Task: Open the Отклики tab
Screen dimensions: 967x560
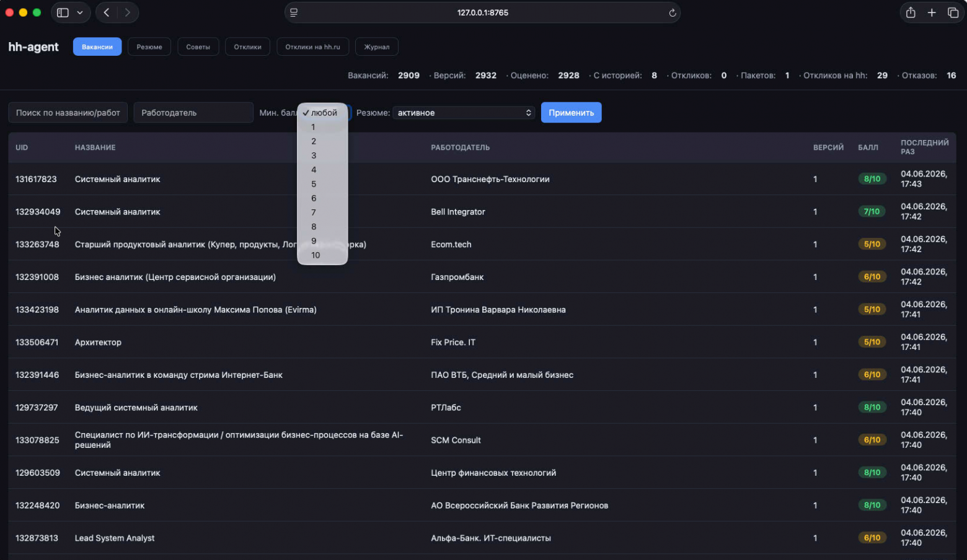Action: 247,47
